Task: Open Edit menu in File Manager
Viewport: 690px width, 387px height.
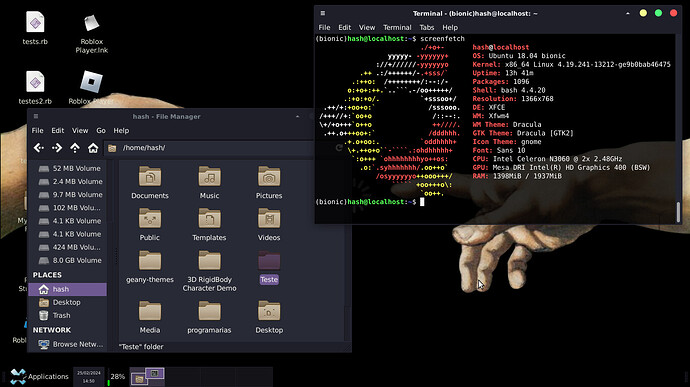Action: point(58,130)
